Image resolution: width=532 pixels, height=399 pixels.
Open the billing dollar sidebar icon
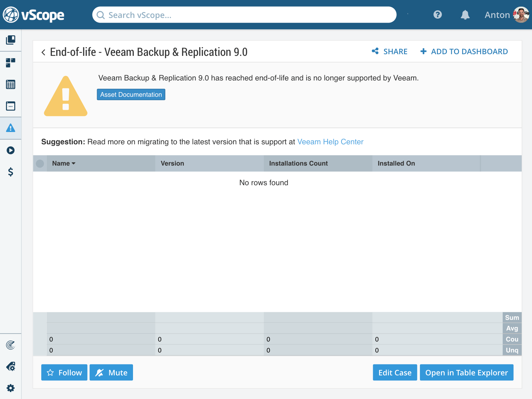[x=11, y=172]
